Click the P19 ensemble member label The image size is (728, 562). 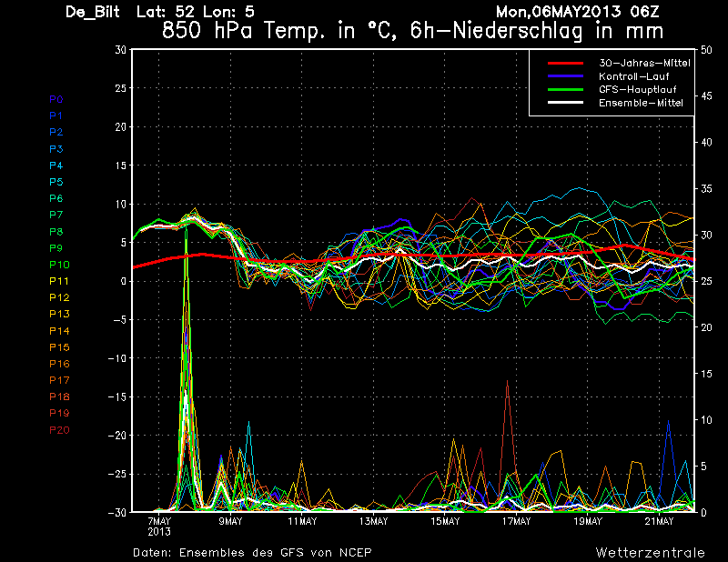coord(59,413)
